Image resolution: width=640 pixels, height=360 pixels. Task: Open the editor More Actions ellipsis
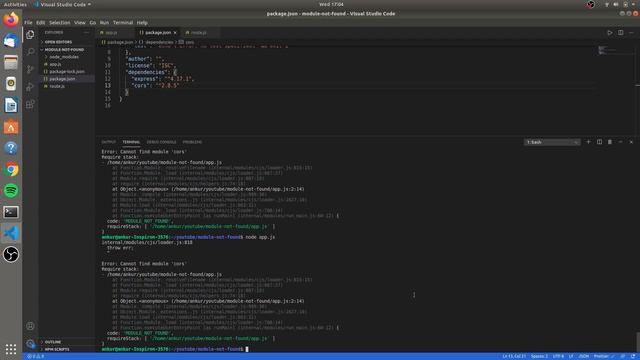point(631,33)
